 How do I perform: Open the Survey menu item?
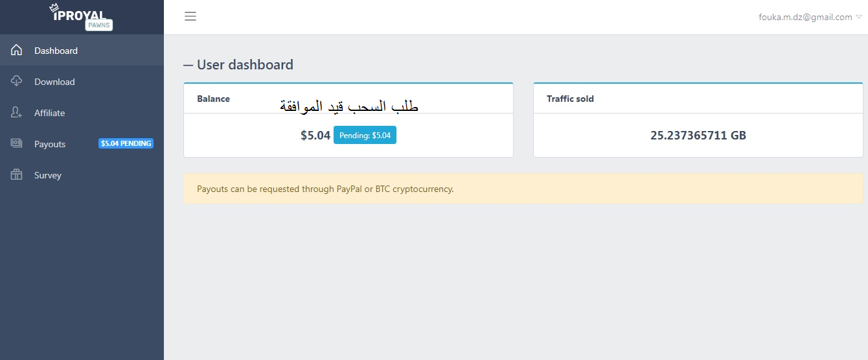48,175
